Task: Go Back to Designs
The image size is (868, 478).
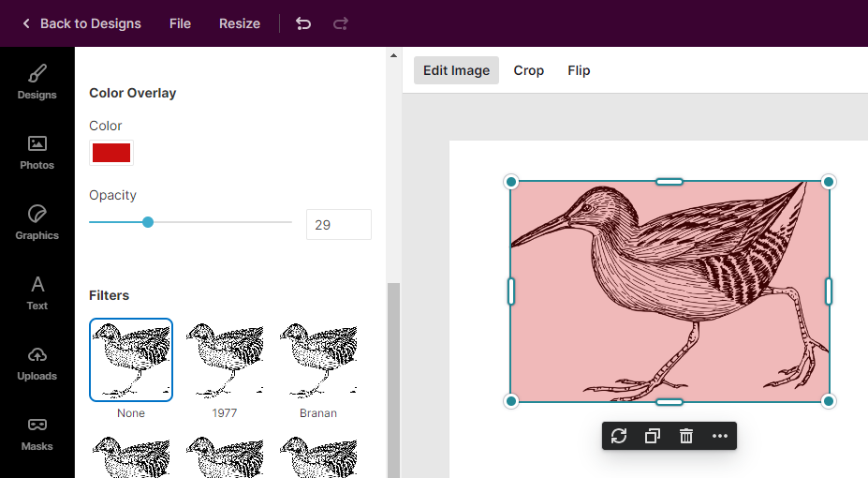Action: (81, 23)
